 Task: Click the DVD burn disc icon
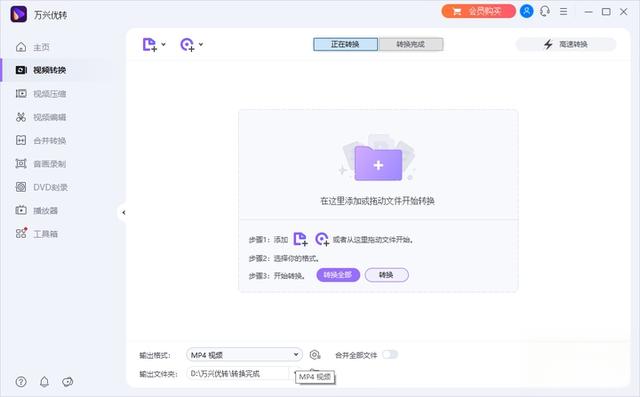coord(21,187)
